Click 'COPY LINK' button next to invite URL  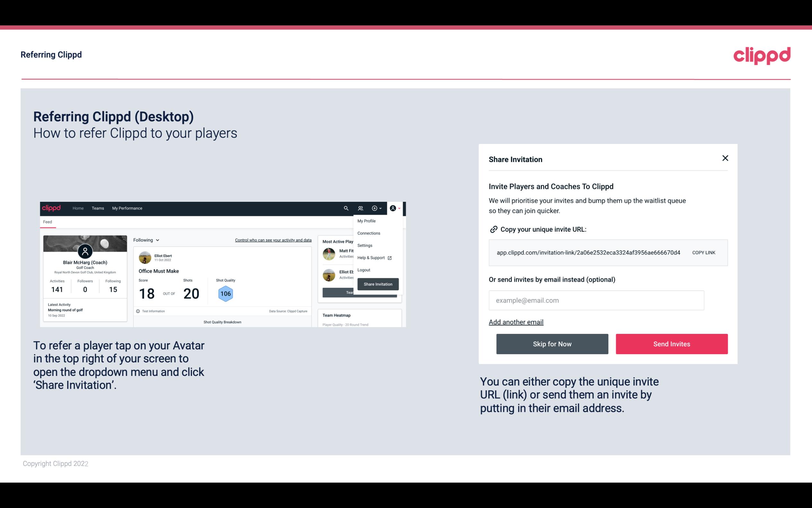(703, 252)
